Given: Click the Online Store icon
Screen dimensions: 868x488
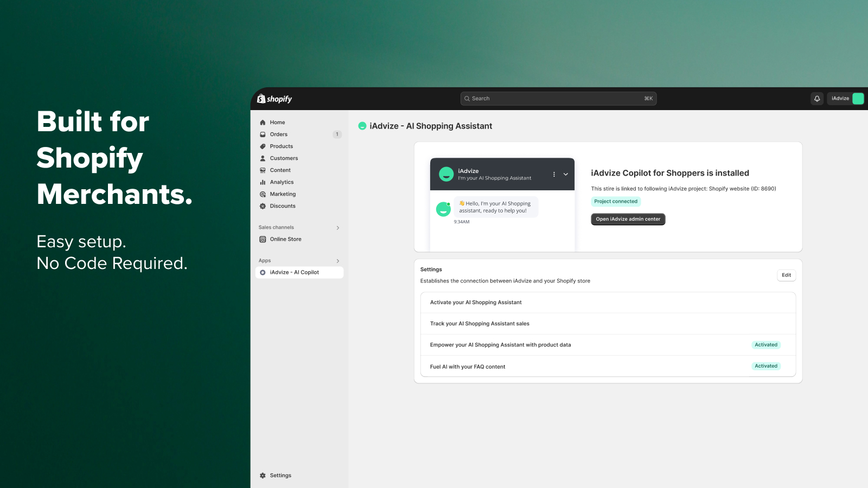Looking at the screenshot, I should (263, 239).
